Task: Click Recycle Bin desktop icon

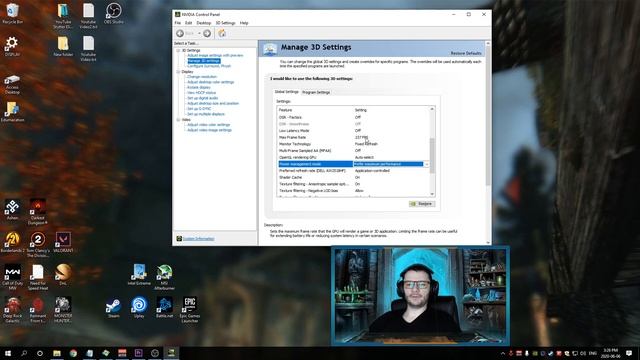Action: click(x=12, y=13)
